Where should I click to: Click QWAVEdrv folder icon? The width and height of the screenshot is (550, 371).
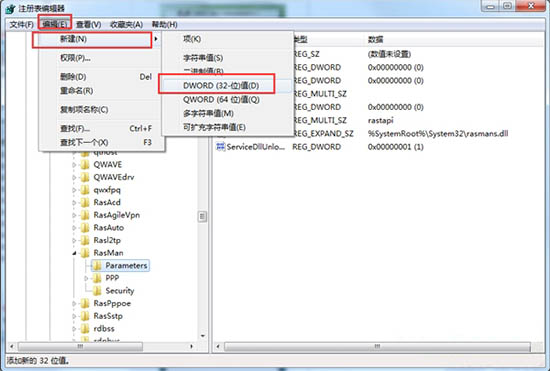pos(85,177)
